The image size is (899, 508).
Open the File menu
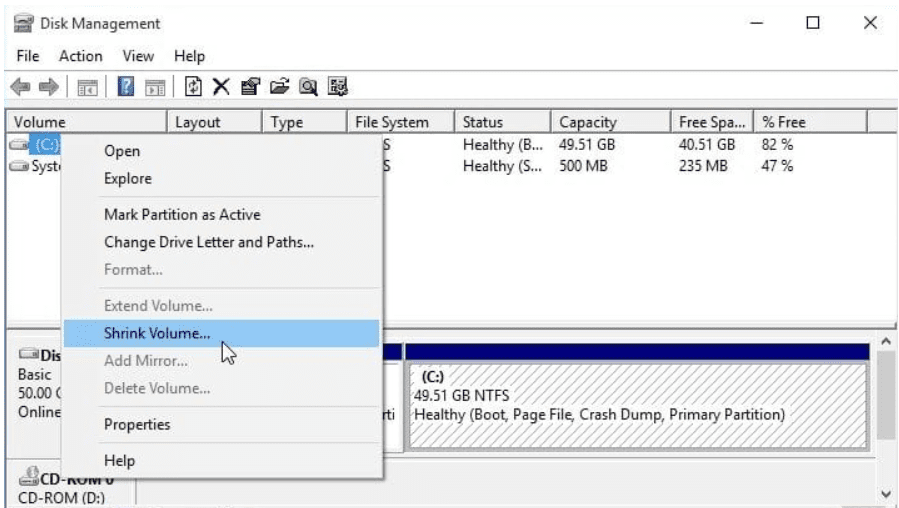pyautogui.click(x=28, y=56)
